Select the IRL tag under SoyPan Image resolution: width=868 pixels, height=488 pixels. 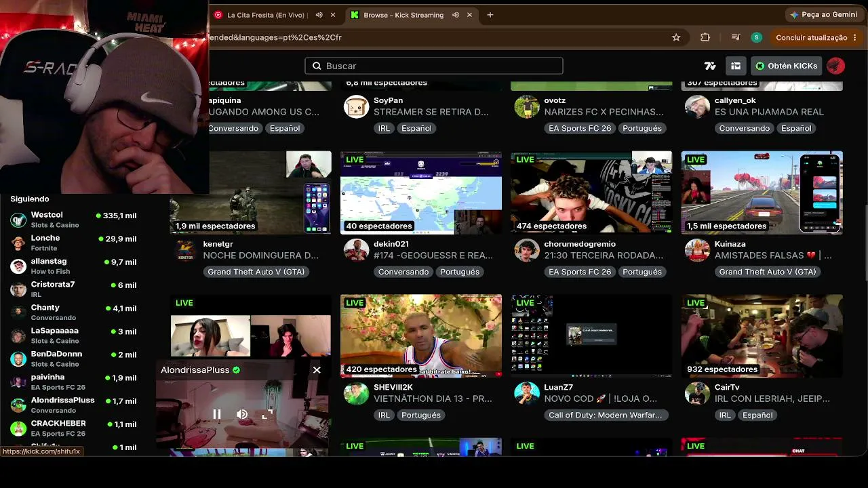pos(384,128)
